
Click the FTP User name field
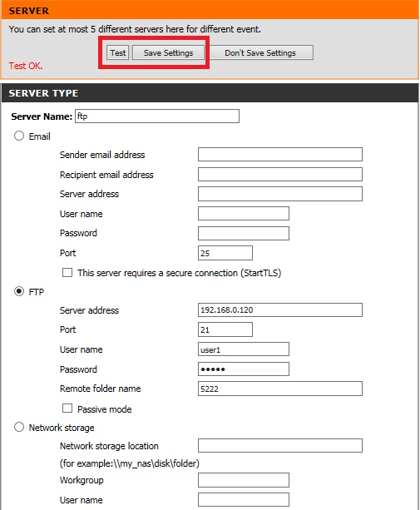[243, 349]
